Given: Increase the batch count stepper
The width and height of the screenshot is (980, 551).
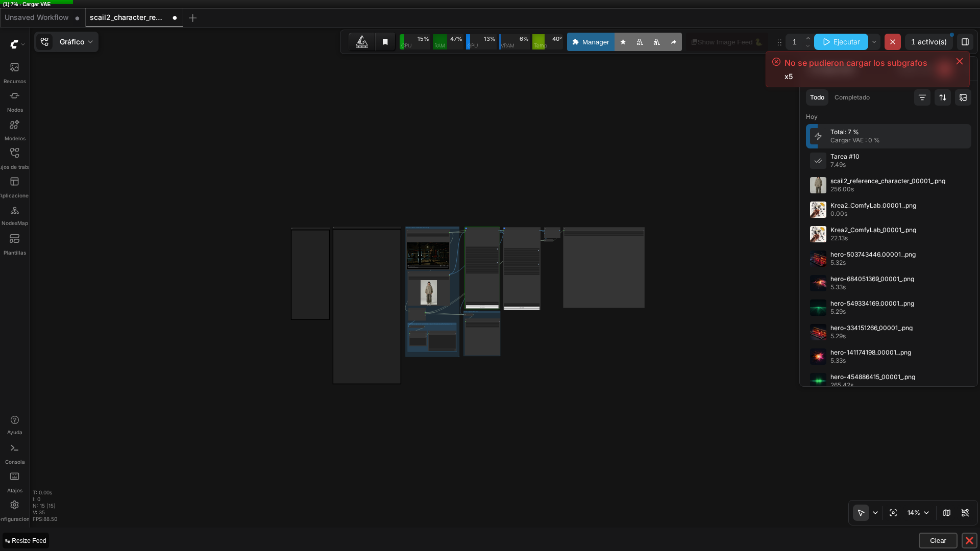Looking at the screenshot, I should pyautogui.click(x=807, y=38).
